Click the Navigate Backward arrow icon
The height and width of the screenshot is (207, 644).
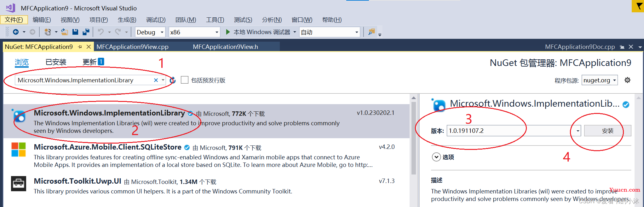(16, 32)
